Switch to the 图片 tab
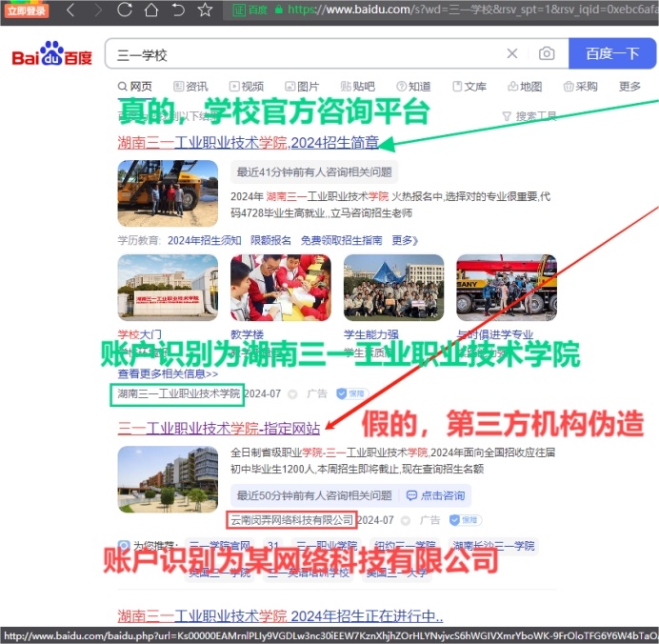659x644 pixels. tap(302, 87)
